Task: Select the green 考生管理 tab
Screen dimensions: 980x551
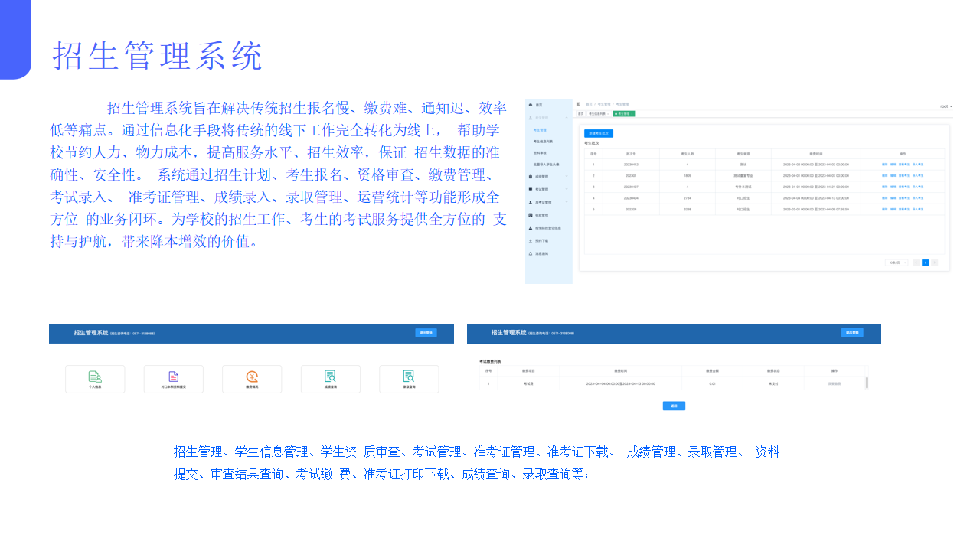Action: 624,114
